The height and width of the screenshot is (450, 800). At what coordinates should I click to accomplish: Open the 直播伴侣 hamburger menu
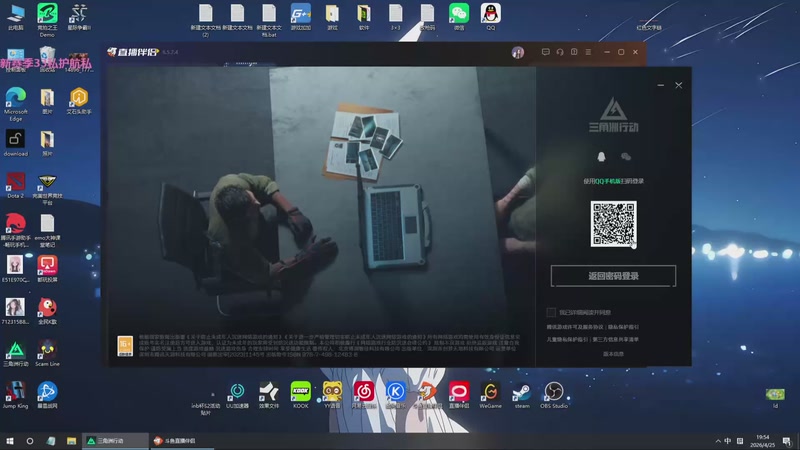click(588, 52)
